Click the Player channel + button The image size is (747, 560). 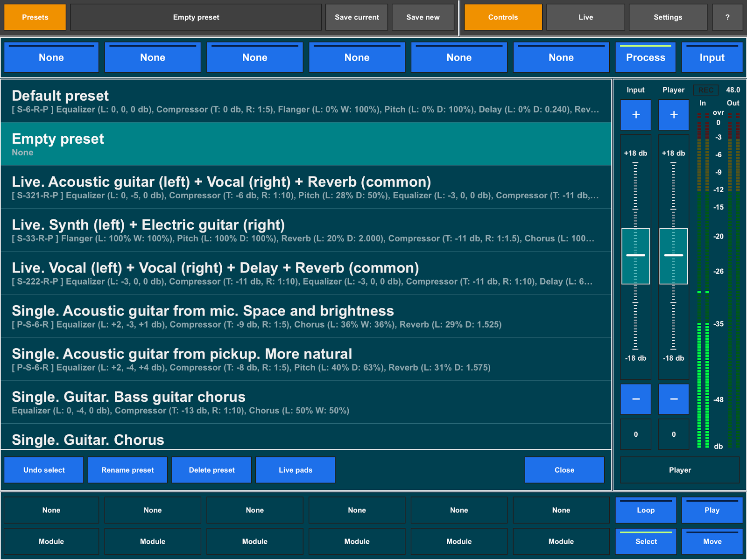pyautogui.click(x=673, y=114)
